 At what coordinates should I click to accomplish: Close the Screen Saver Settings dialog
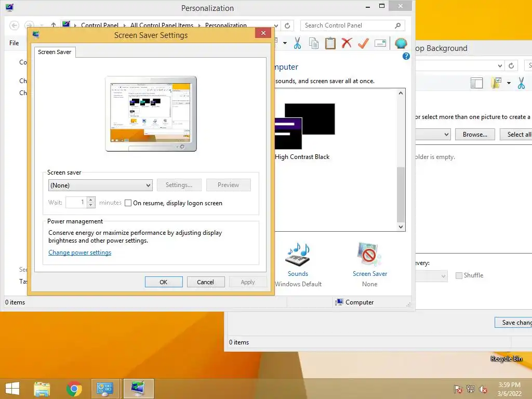263,33
